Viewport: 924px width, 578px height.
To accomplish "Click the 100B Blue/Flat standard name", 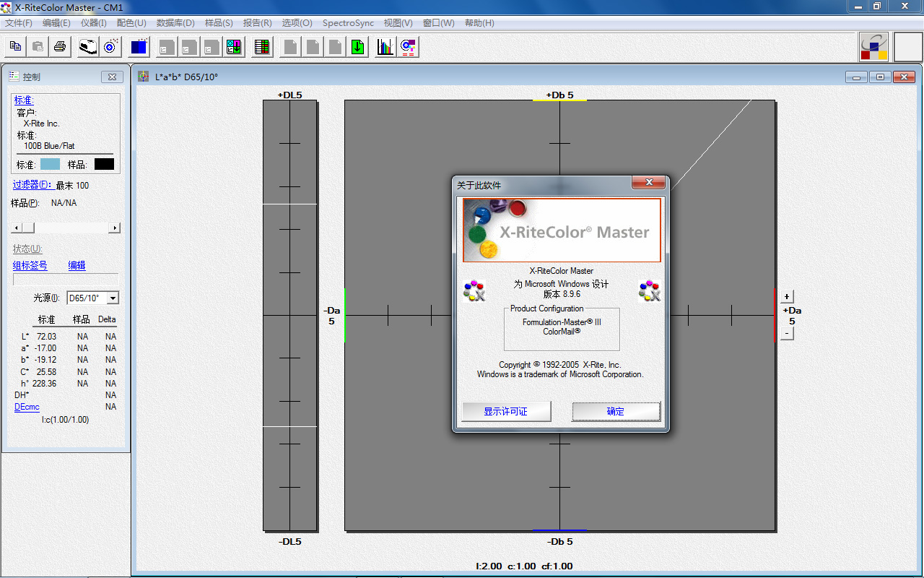I will tap(49, 146).
